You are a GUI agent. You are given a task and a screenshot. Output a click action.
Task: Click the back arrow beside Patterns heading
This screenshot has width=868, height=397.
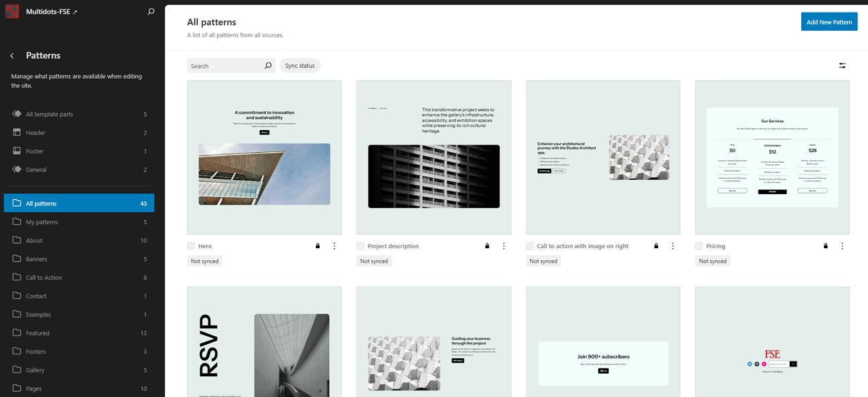click(12, 55)
